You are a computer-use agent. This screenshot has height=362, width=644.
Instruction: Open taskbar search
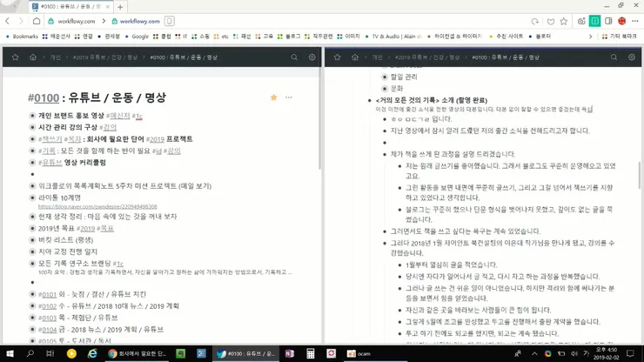click(x=30, y=353)
